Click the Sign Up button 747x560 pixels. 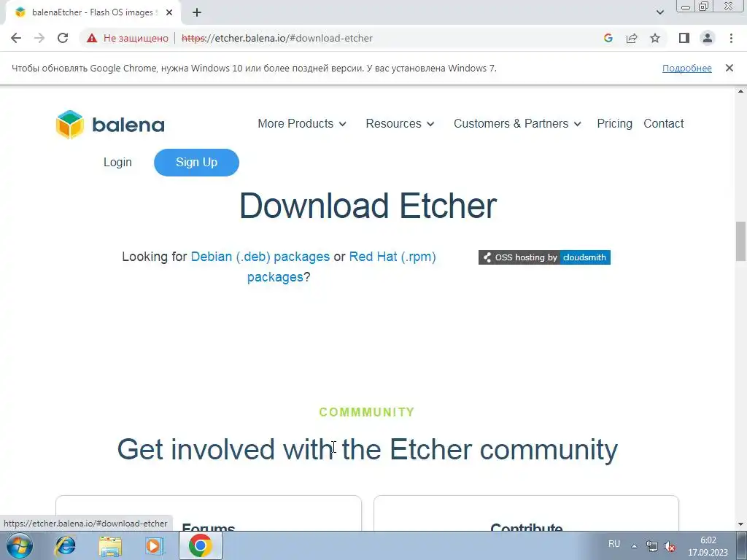196,163
